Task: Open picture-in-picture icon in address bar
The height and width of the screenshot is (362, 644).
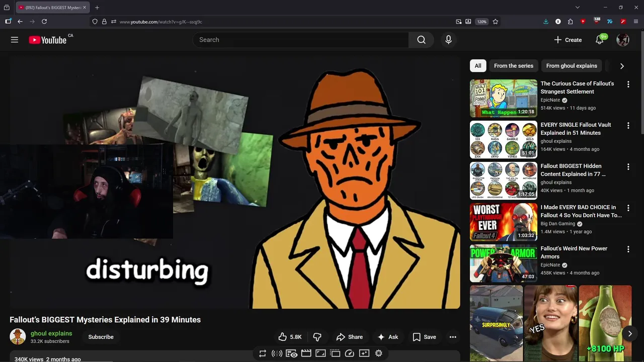Action: pos(459,22)
